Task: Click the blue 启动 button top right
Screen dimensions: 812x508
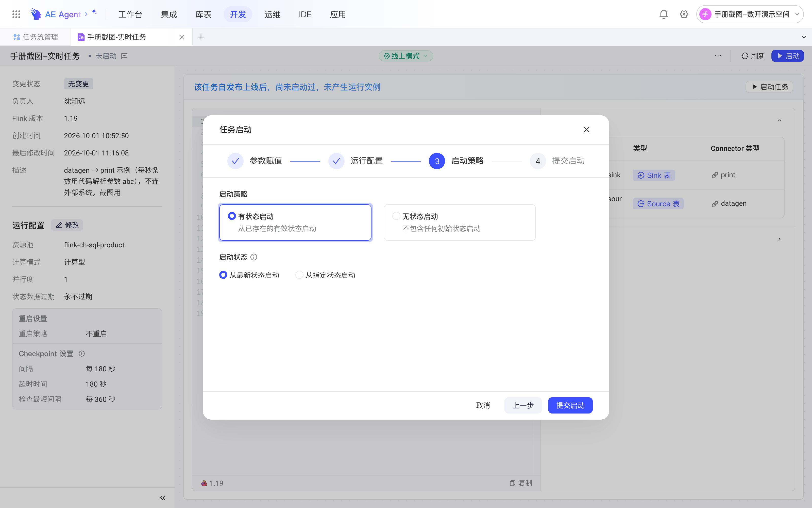Action: click(787, 56)
